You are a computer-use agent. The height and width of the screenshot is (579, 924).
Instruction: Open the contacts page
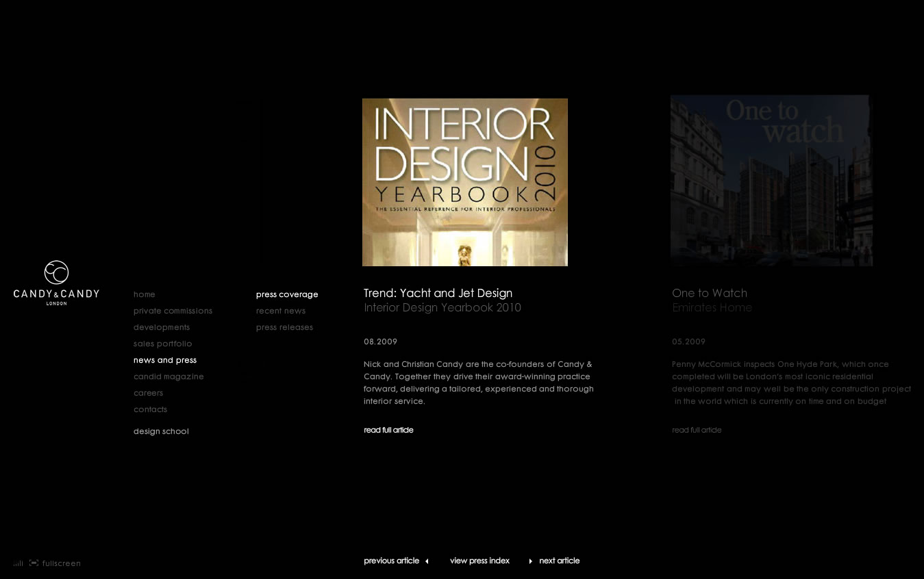point(150,409)
